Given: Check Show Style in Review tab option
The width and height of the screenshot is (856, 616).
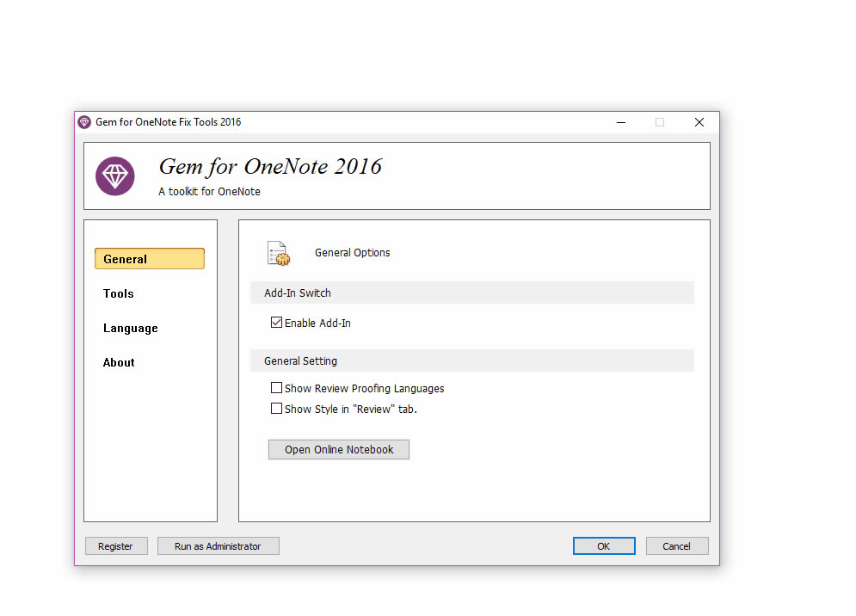Looking at the screenshot, I should coord(277,408).
